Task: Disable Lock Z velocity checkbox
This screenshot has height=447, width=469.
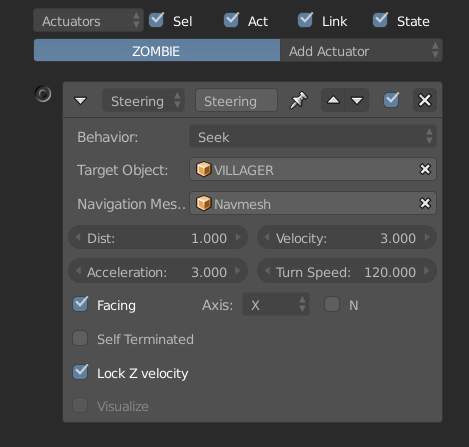Action: point(80,372)
